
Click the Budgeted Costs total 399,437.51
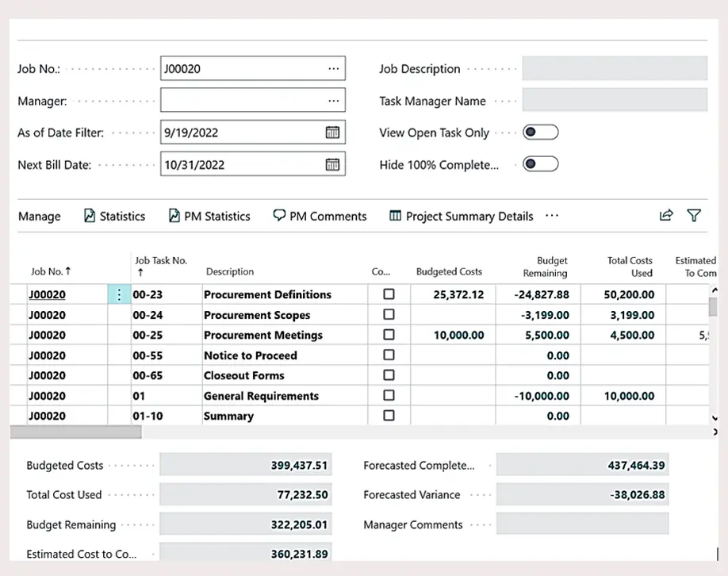tap(246, 464)
